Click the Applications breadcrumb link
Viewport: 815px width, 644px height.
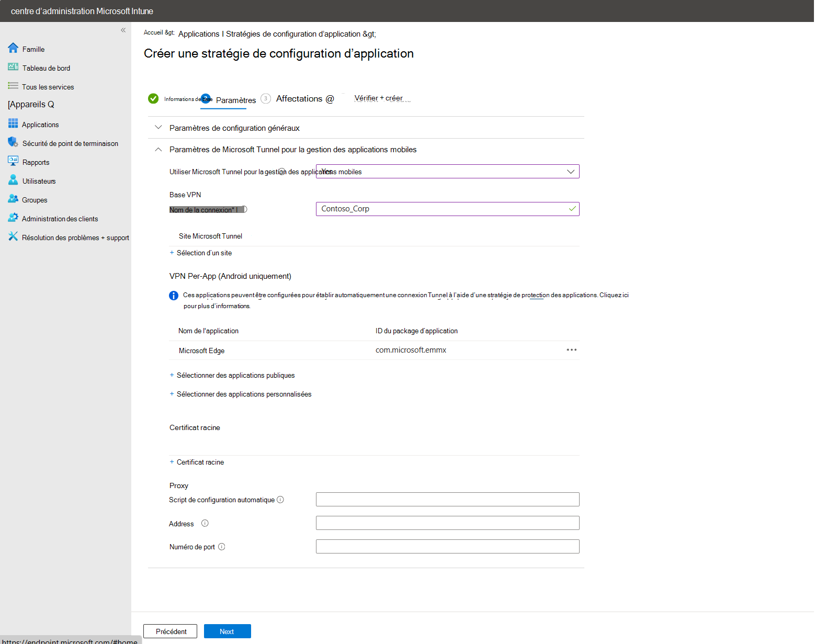point(199,33)
